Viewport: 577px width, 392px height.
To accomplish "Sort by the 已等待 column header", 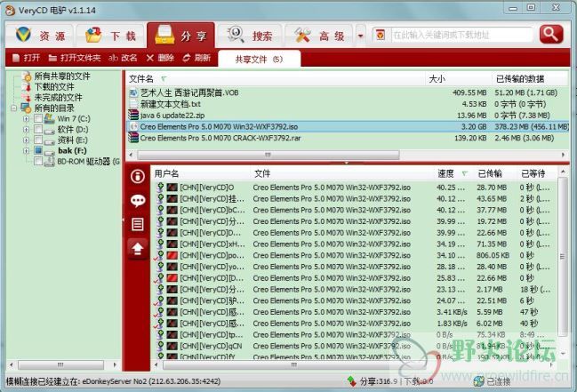I will click(x=538, y=173).
